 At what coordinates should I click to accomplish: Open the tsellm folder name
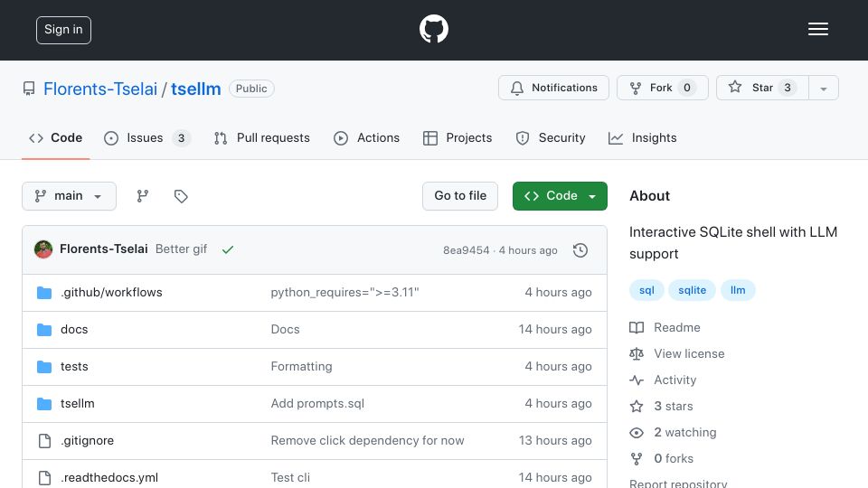pyautogui.click(x=78, y=403)
